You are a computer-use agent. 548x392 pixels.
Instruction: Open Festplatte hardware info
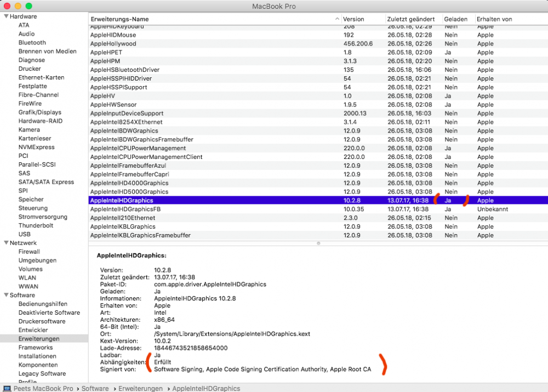pyautogui.click(x=32, y=87)
